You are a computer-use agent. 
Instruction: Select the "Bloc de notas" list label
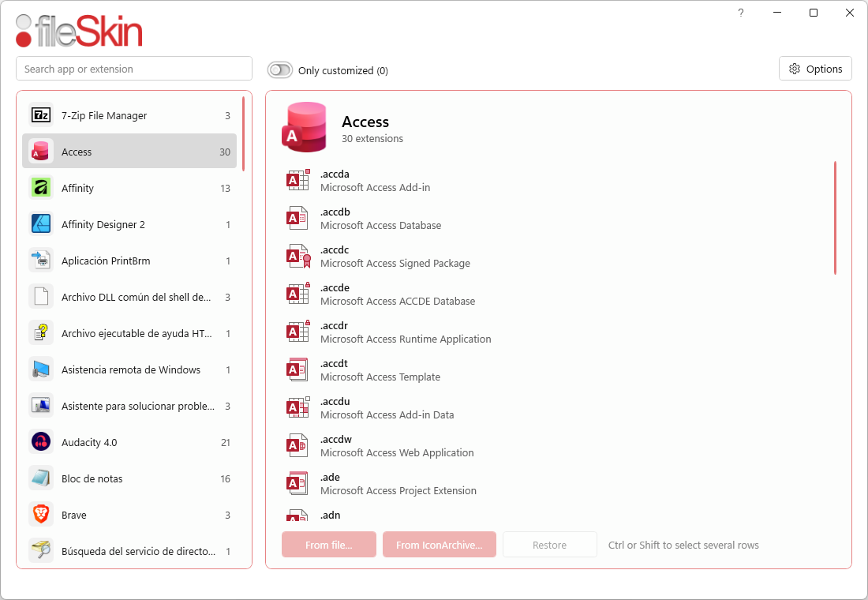(x=92, y=478)
